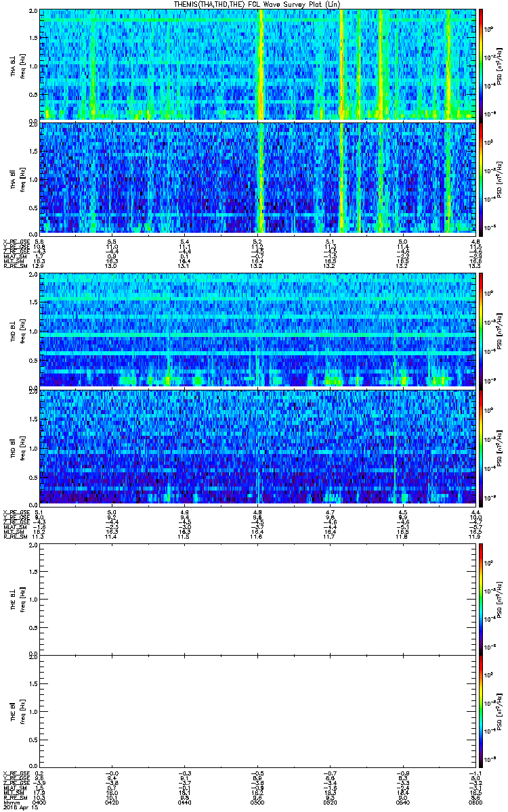The image size is (508, 812).
Task: Click the THA BL spectrogram panel
Action: point(258,64)
